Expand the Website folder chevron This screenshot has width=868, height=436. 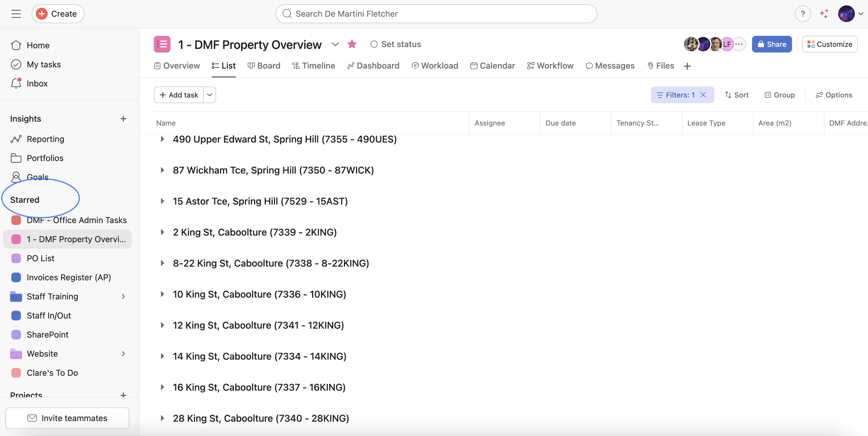pyautogui.click(x=123, y=354)
